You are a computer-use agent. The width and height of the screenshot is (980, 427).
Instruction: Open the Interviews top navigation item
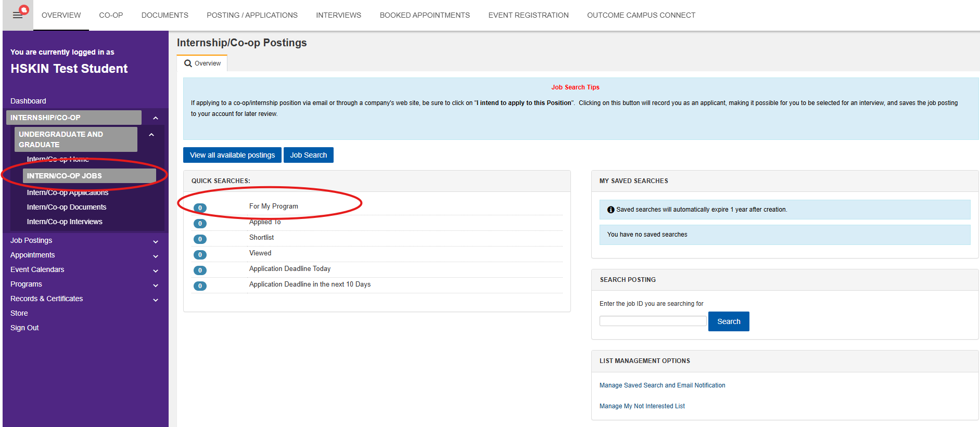(338, 15)
